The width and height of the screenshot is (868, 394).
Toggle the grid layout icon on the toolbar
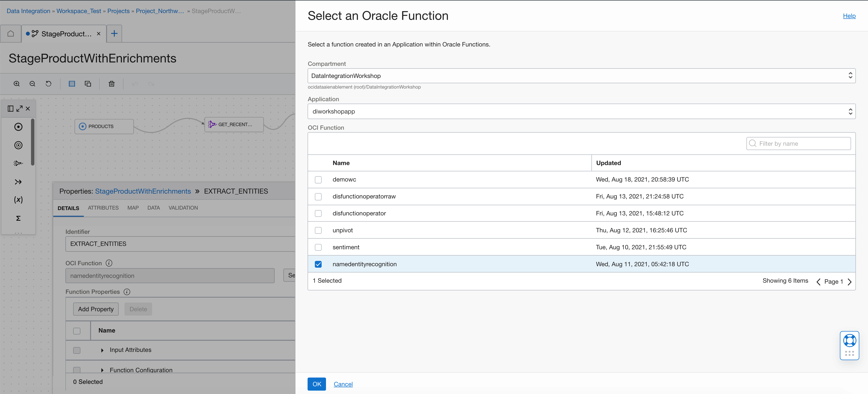72,83
